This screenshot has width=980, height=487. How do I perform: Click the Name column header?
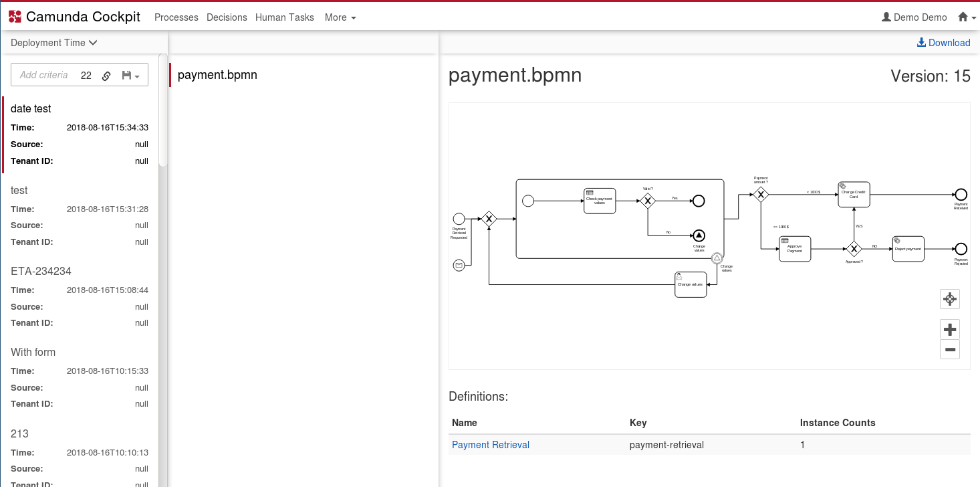(465, 423)
